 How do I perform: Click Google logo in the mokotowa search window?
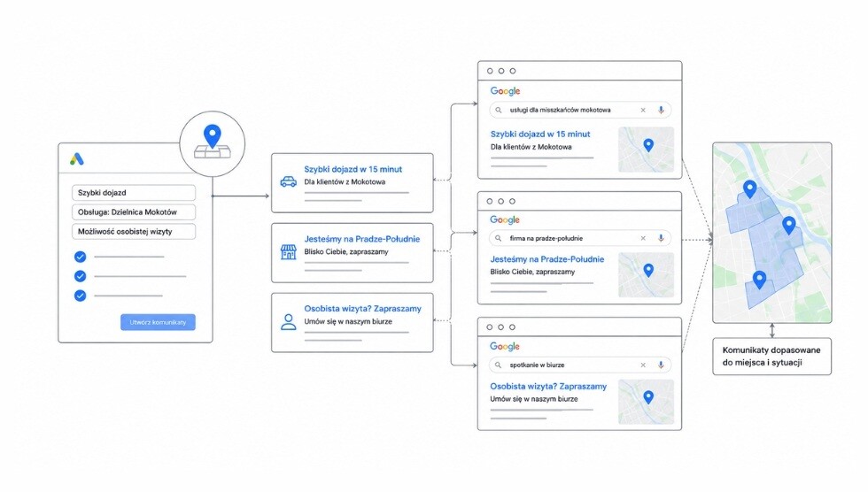click(505, 91)
